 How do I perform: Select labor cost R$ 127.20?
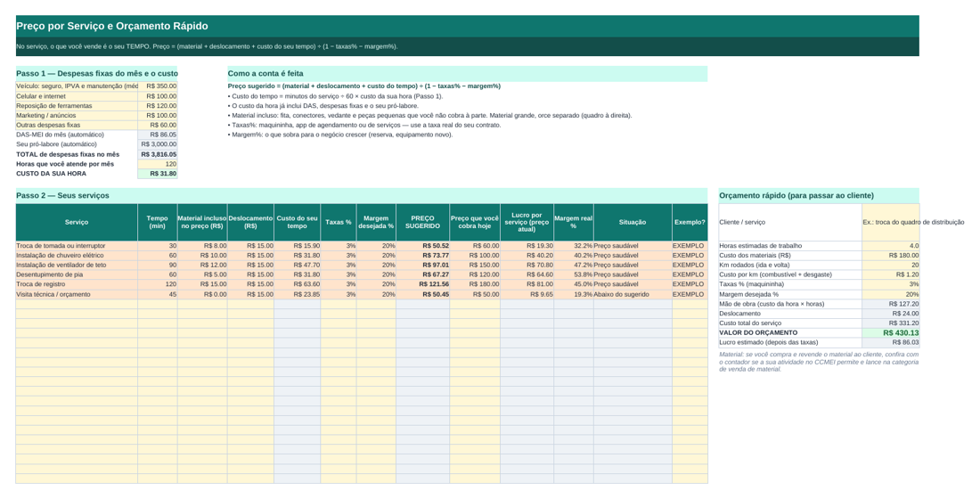point(891,304)
